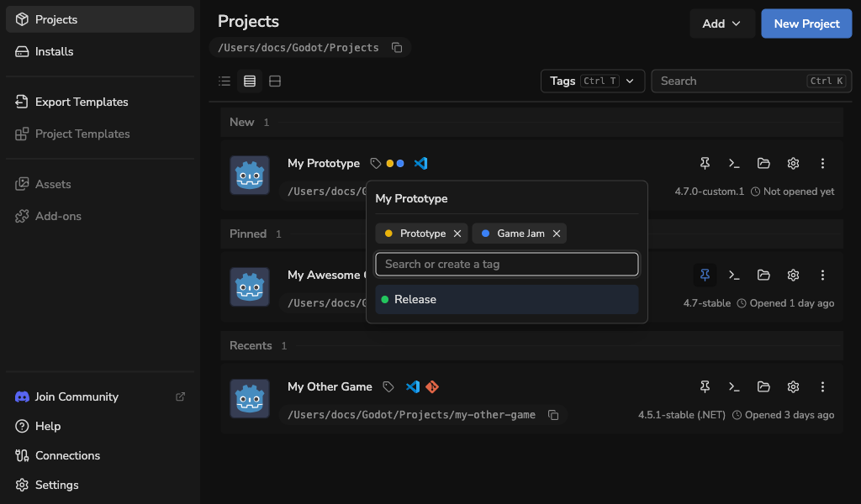This screenshot has height=504, width=861.
Task: Open more options for My Other Game
Action: coord(822,387)
